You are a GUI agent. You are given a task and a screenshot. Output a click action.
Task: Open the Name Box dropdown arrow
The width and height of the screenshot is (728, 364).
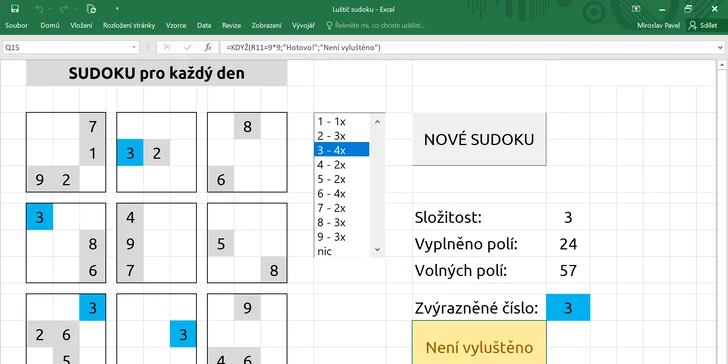coord(134,47)
